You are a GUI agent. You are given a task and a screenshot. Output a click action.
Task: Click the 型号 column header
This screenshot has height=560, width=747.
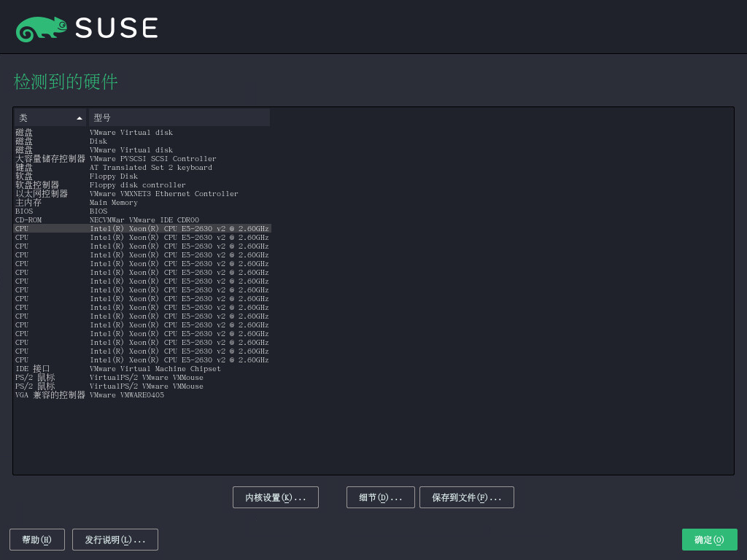click(179, 117)
